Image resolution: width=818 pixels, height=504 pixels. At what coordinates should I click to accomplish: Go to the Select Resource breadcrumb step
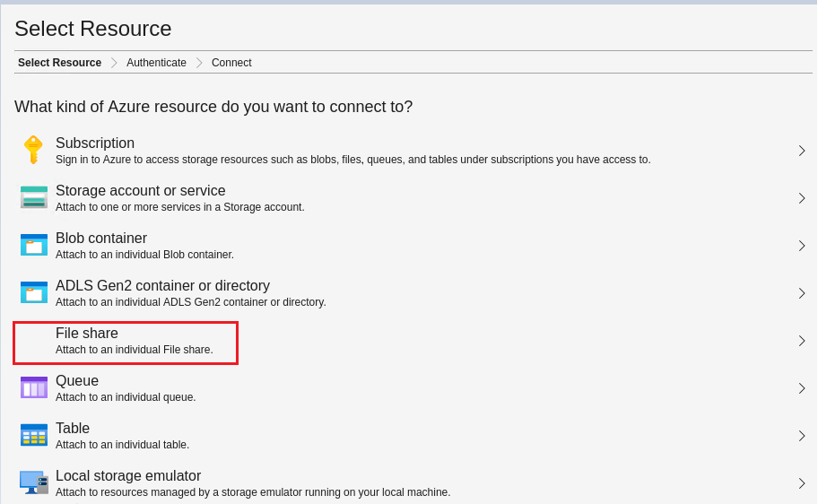59,63
